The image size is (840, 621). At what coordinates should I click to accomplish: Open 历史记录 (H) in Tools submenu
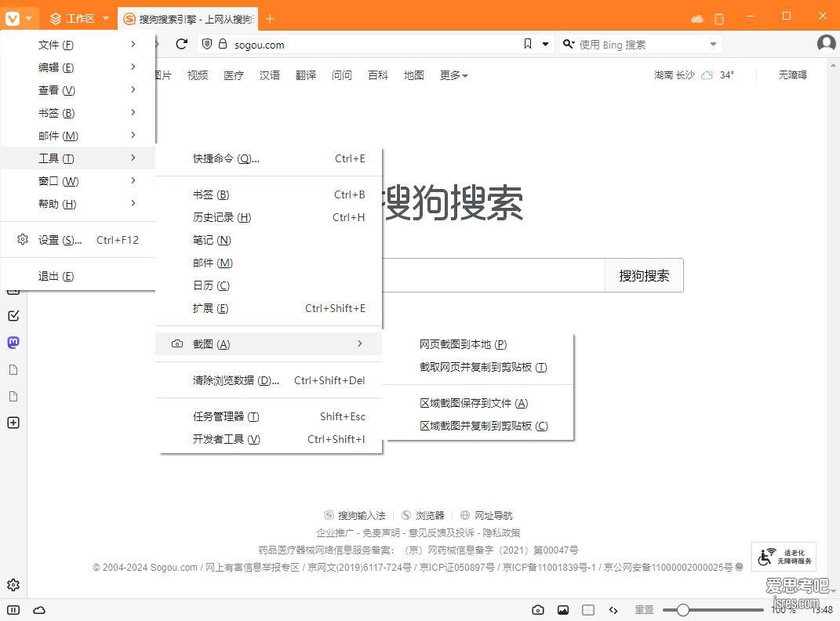tap(268, 217)
